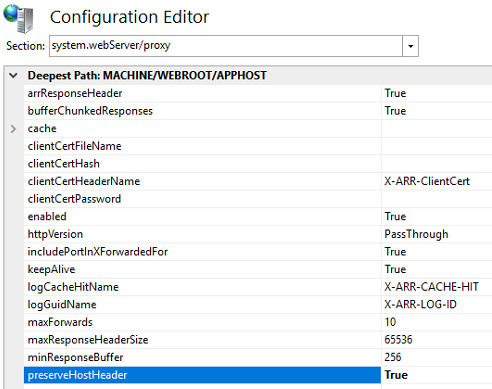492x389 pixels.
Task: Select the keepAlive property
Action: pos(51,269)
